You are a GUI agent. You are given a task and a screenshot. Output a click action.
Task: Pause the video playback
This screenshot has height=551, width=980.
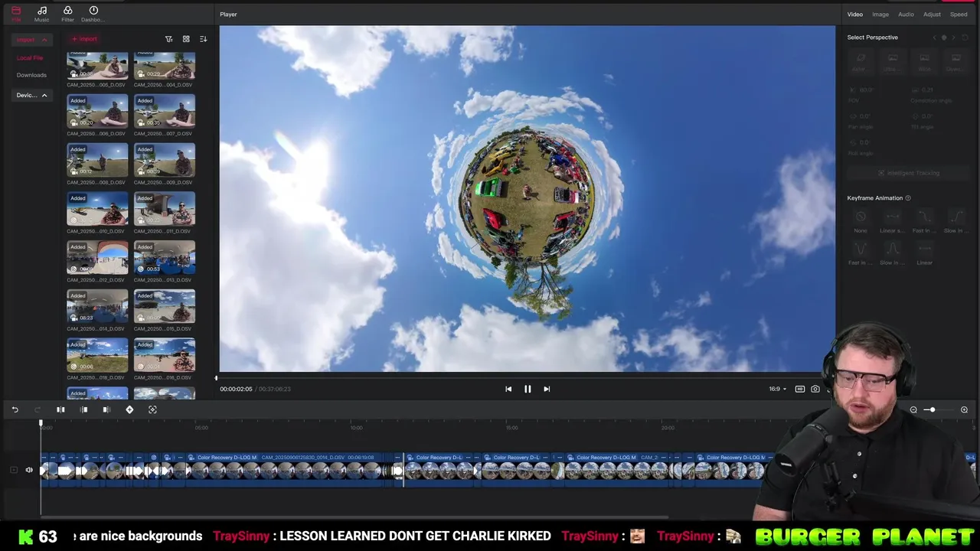tap(528, 389)
